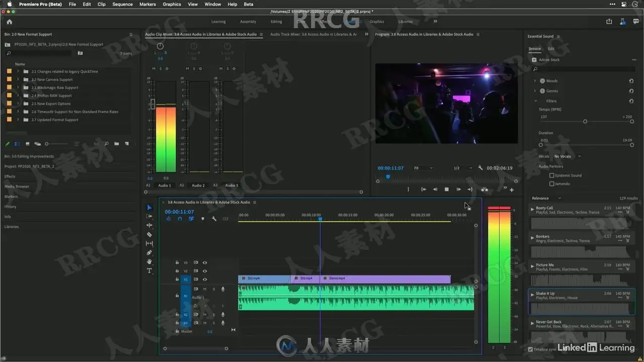This screenshot has width=644, height=362.
Task: Create new bin folder icon
Action: pos(116,144)
